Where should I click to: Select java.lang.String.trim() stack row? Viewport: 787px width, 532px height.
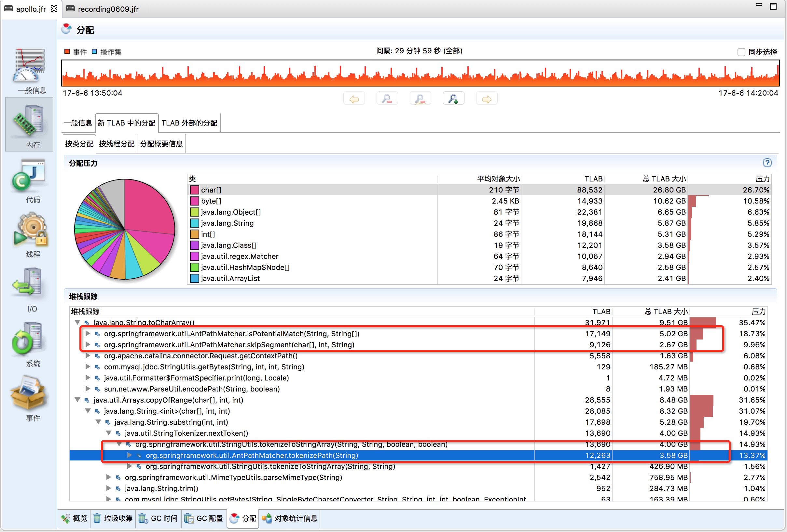click(418, 488)
